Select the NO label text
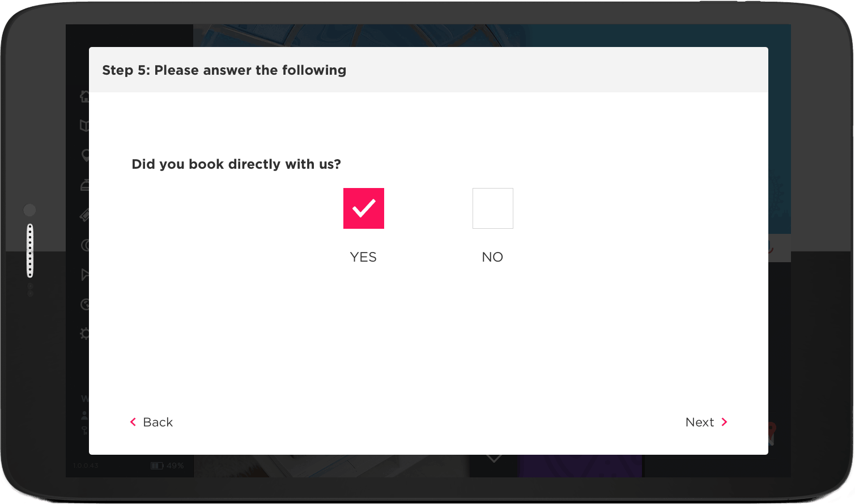 click(492, 257)
